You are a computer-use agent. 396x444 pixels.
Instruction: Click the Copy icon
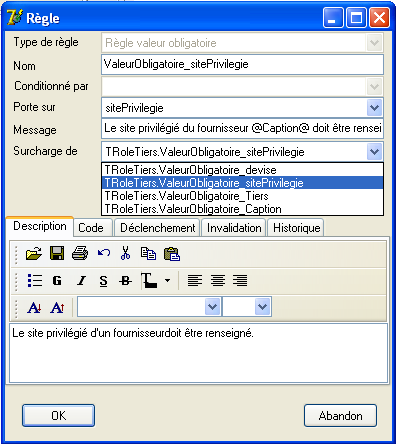tap(148, 253)
